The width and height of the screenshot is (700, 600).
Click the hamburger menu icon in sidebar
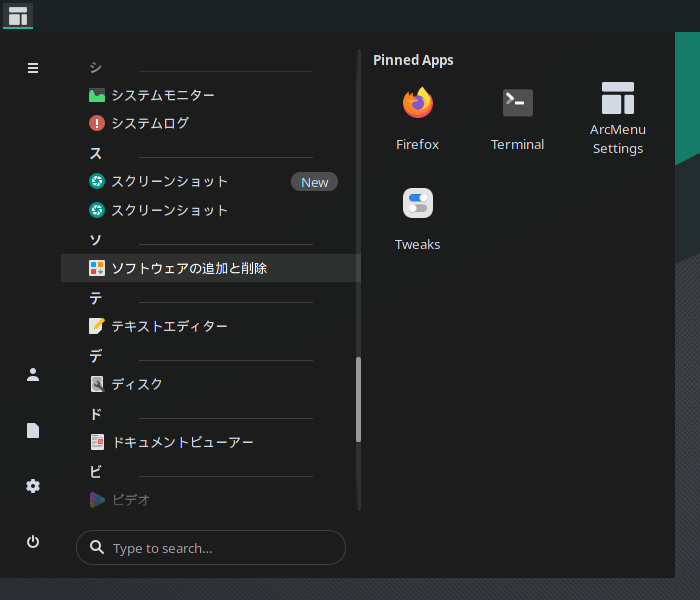tap(33, 68)
